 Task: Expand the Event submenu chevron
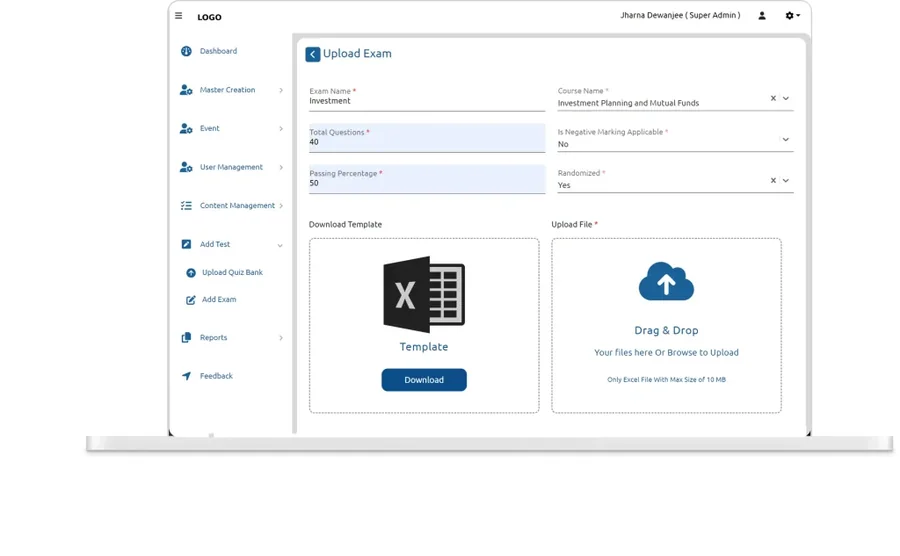point(281,129)
